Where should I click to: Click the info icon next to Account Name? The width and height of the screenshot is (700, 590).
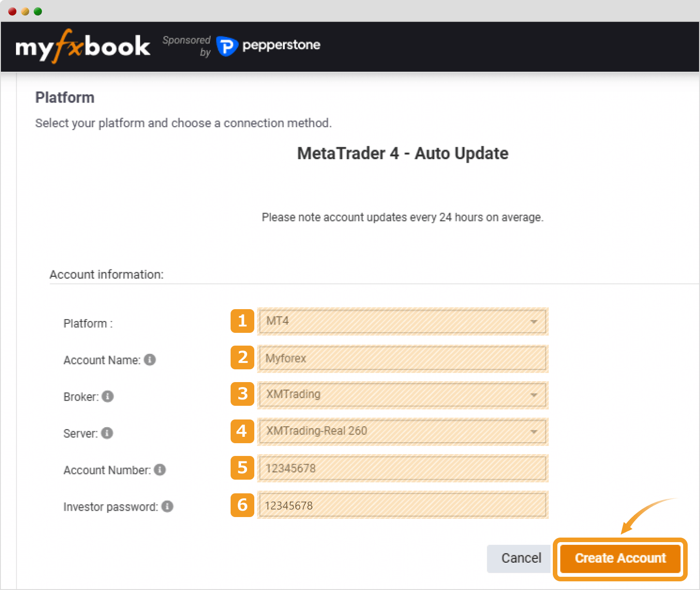click(x=150, y=360)
